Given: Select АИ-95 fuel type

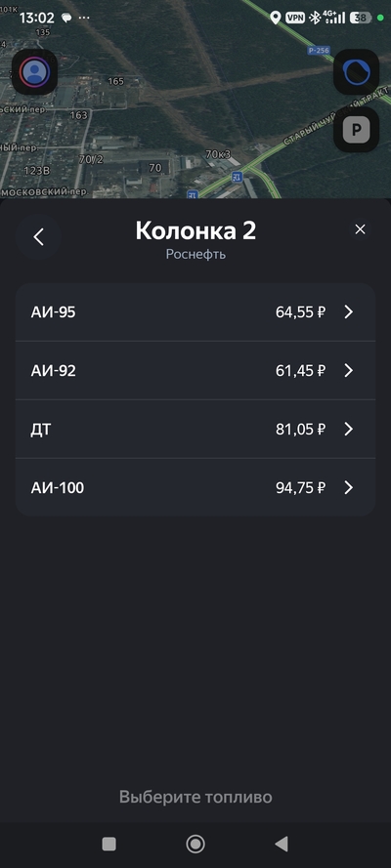Looking at the screenshot, I should coord(195,312).
